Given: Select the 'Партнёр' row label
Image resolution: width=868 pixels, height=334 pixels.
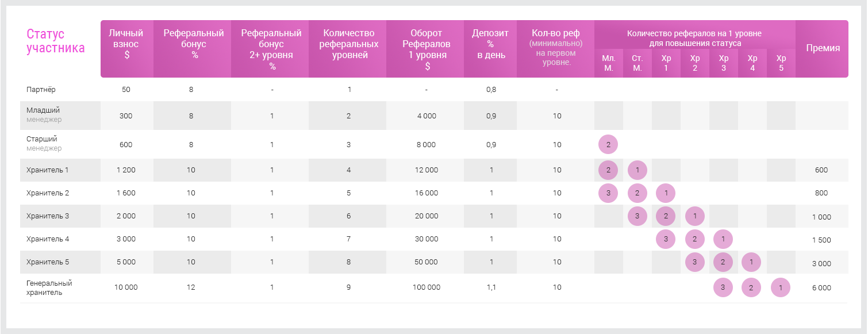Looking at the screenshot, I should point(41,90).
